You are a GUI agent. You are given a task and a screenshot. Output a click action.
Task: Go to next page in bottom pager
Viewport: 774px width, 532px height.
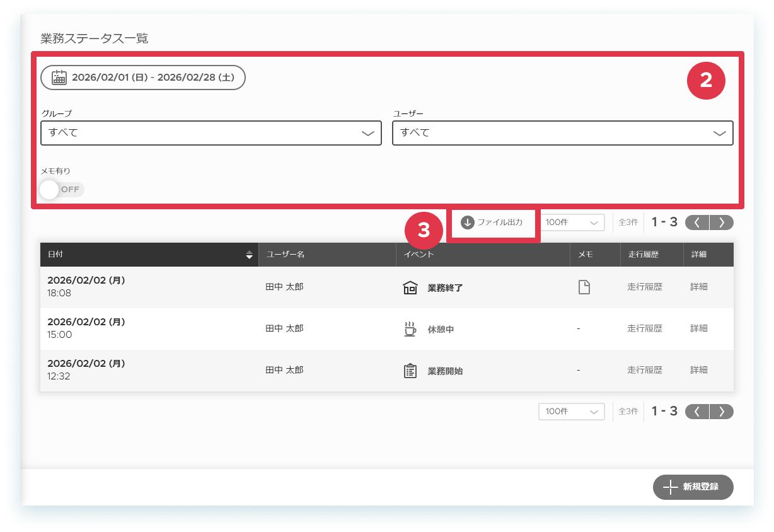pyautogui.click(x=721, y=412)
